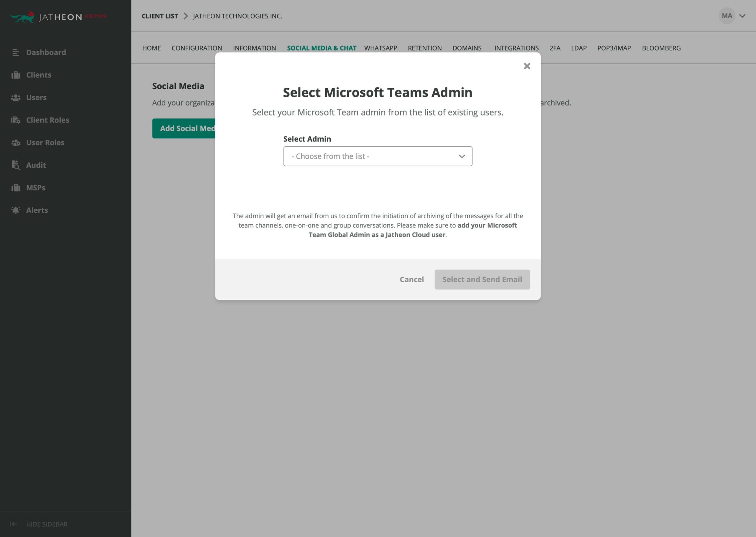This screenshot has height=537, width=756.
Task: Click the MSPs briefcase icon
Action: (x=16, y=188)
